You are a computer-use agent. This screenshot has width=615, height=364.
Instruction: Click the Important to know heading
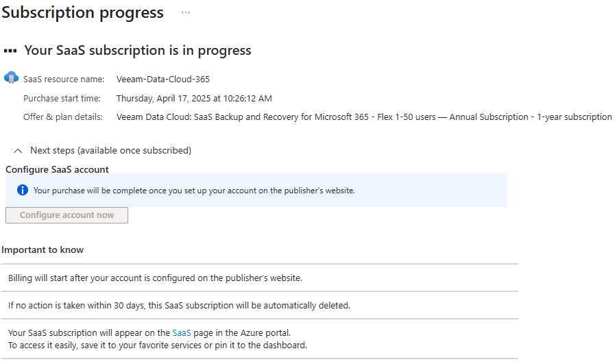[43, 250]
